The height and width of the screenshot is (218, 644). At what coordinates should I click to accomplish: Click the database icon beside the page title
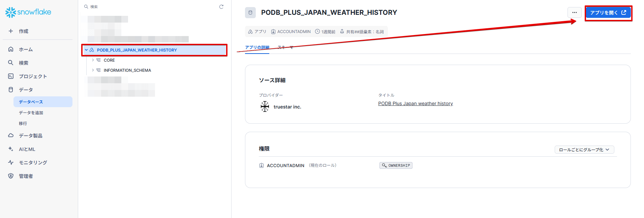(250, 12)
